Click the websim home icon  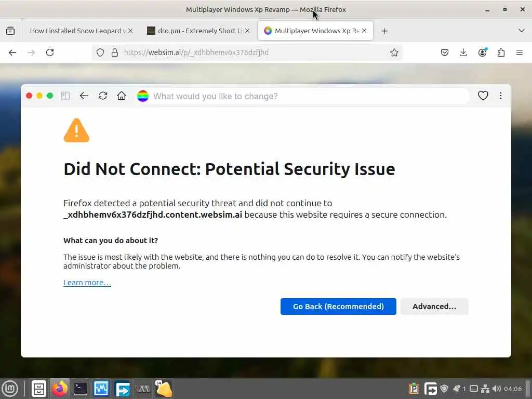(x=122, y=96)
